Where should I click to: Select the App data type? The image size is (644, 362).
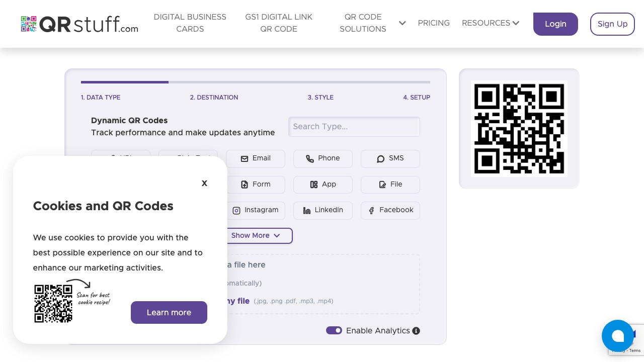(323, 185)
